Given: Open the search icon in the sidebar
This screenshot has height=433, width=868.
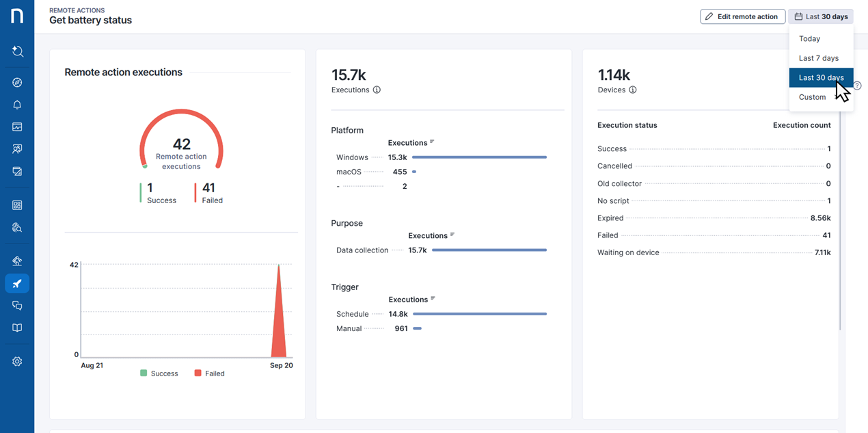Looking at the screenshot, I should click(x=17, y=51).
